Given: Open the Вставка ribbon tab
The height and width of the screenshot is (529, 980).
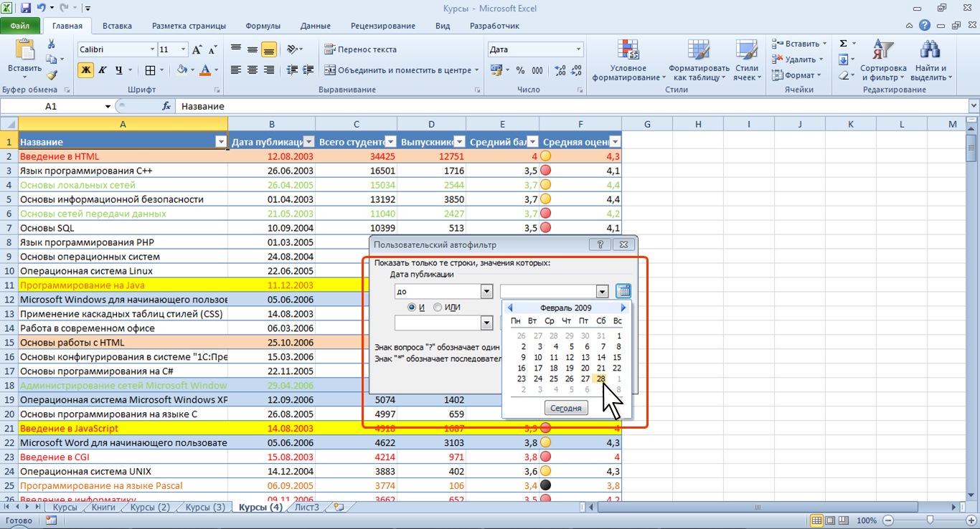Looking at the screenshot, I should point(117,26).
